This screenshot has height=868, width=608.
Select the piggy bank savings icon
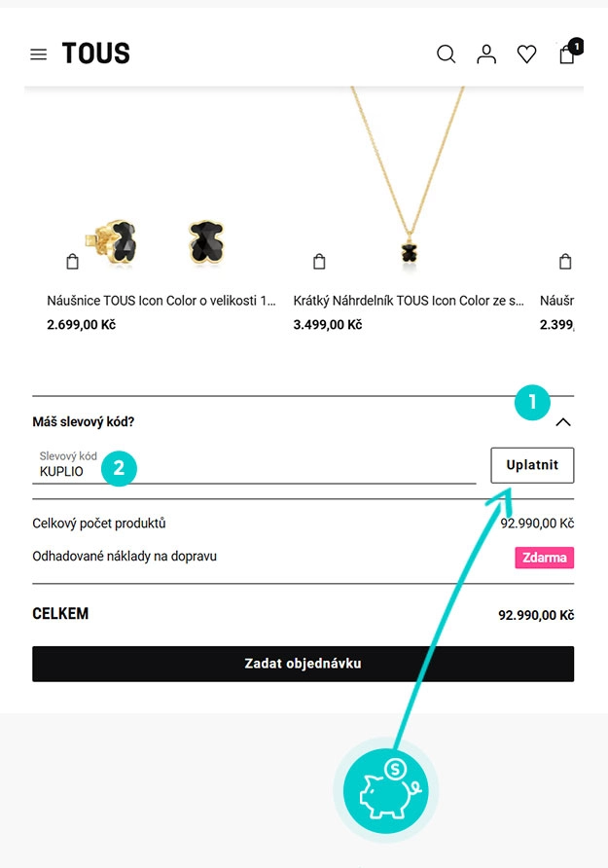click(x=386, y=790)
